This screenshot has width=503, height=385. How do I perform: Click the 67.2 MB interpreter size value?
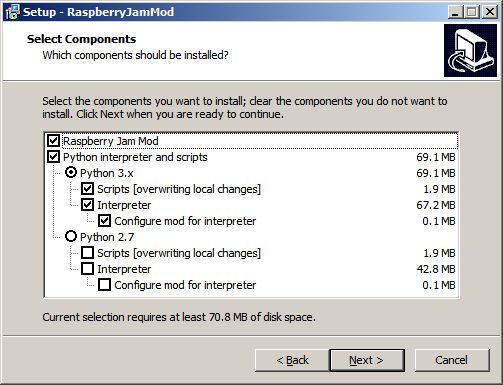point(436,205)
